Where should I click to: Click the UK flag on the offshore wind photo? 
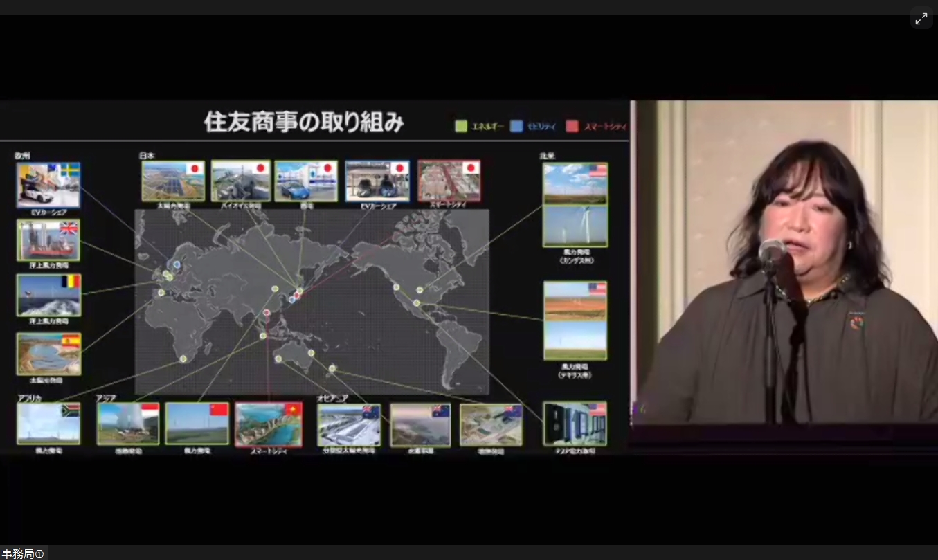coord(70,228)
